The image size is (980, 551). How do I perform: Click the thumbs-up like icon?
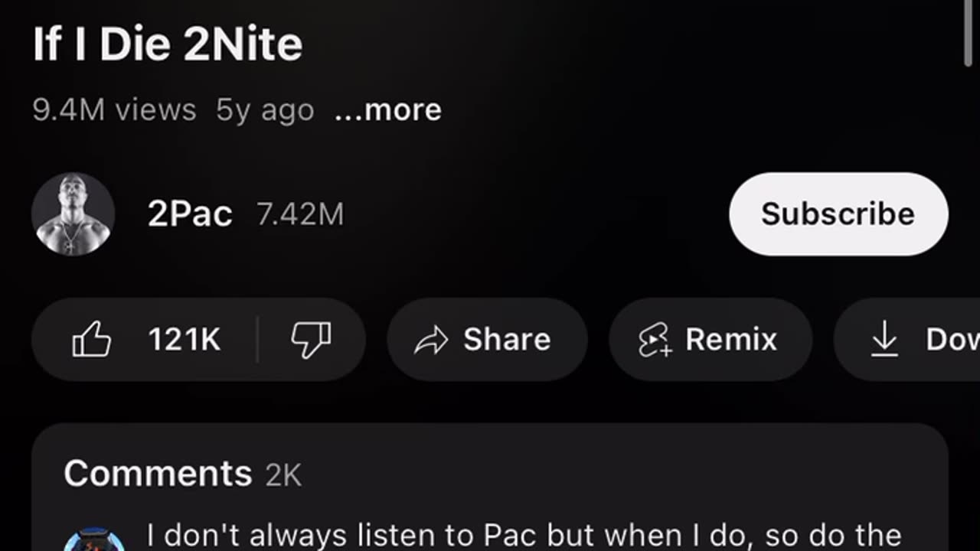pos(92,339)
